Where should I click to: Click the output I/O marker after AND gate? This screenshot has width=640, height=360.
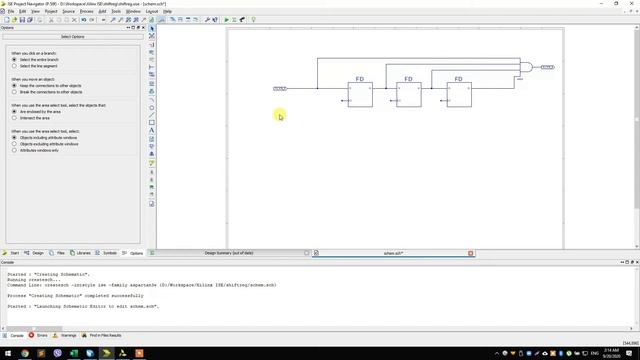click(547, 67)
